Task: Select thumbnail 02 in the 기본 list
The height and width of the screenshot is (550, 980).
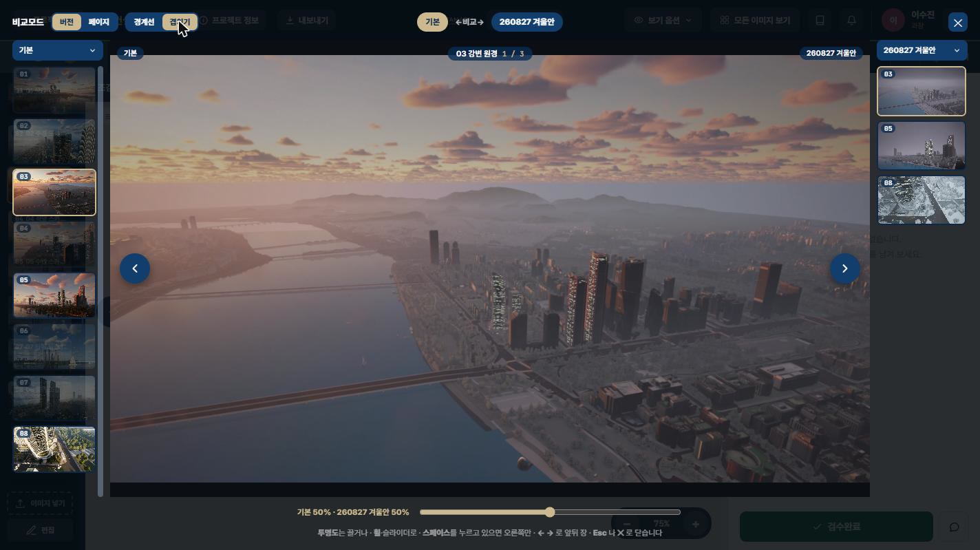Action: [x=54, y=141]
